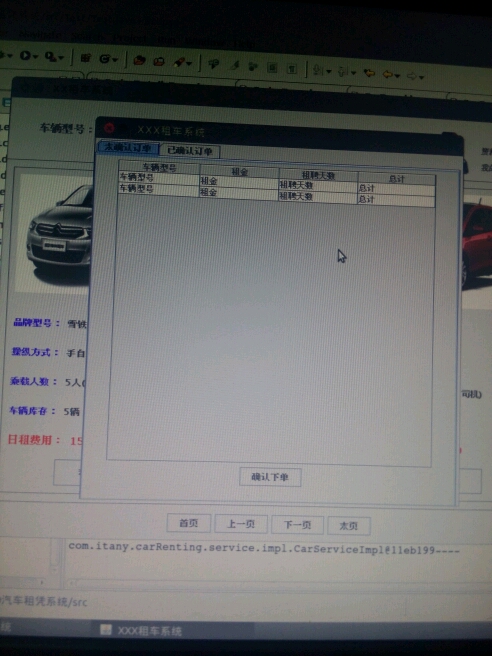The image size is (492, 656).
Task: Click the New Java Package icon
Action: coord(86,58)
